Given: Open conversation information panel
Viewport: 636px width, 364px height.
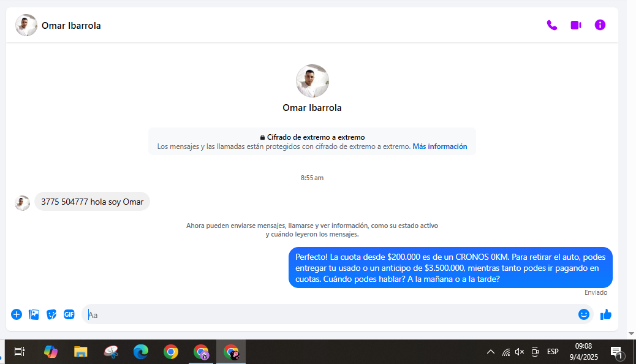Looking at the screenshot, I should point(600,25).
